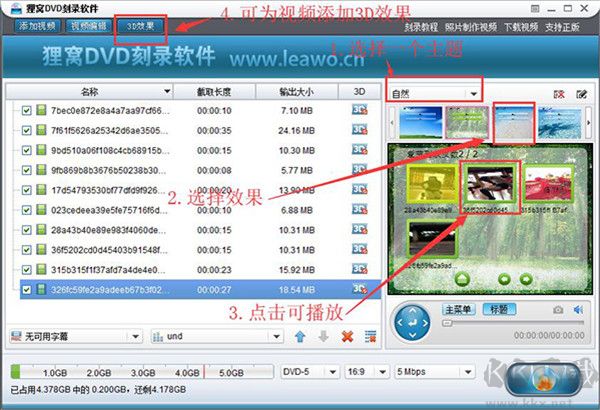
Task: Click the 视频编辑 tab
Action: [x=89, y=26]
